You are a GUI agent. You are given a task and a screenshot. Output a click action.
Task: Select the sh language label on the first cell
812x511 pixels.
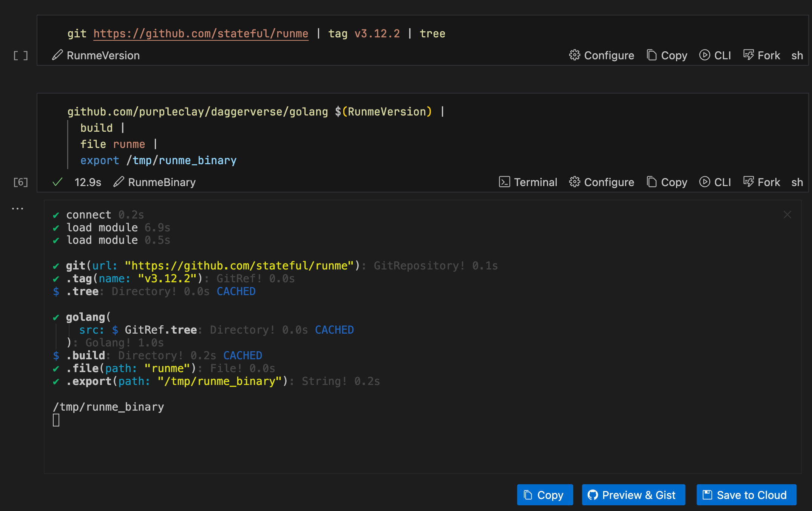(797, 55)
